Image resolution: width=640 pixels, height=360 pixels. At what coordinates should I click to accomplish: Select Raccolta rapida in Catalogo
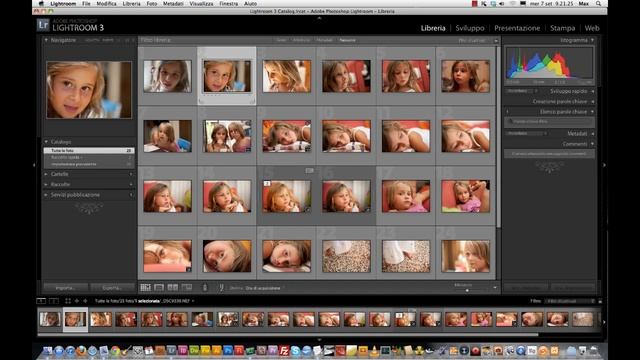point(89,157)
